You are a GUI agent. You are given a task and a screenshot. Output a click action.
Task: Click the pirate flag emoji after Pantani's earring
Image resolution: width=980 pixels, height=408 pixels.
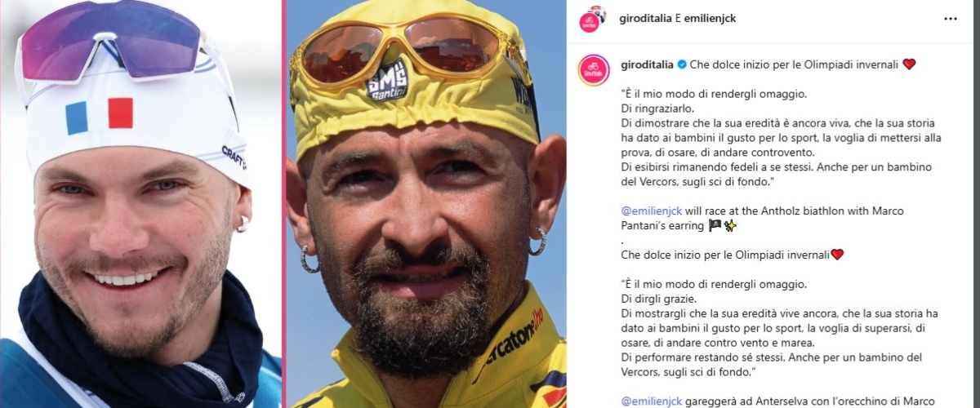(x=715, y=224)
